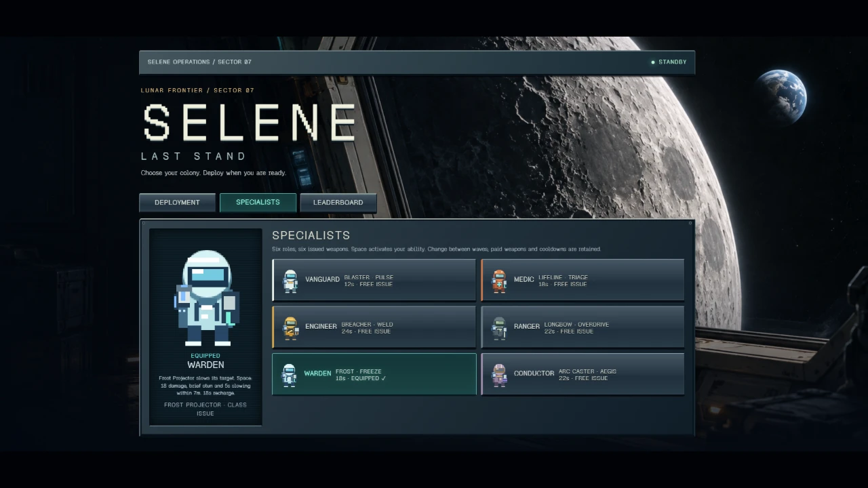
Task: Click the Frost Projector Class Issue label
Action: click(205, 409)
